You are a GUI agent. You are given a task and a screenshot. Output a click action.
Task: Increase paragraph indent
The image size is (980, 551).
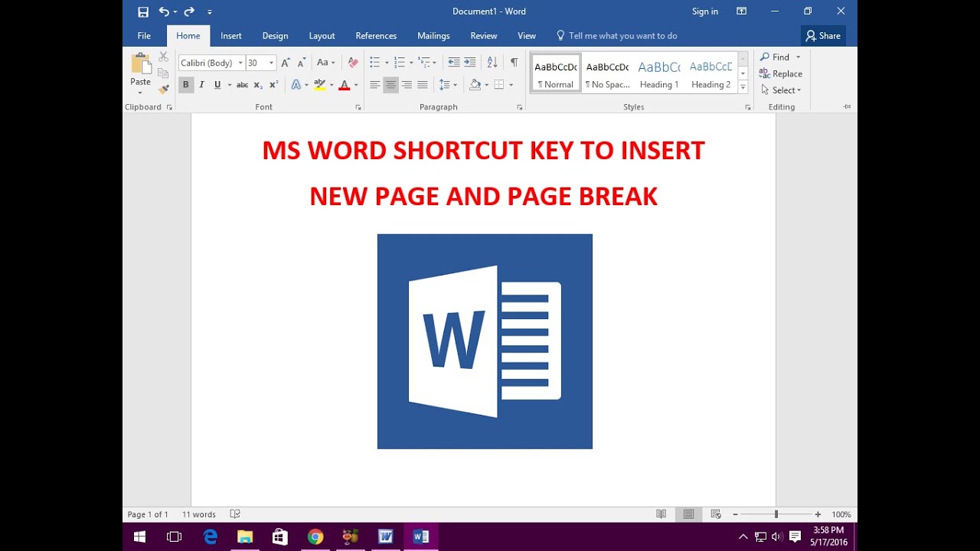[x=469, y=63]
